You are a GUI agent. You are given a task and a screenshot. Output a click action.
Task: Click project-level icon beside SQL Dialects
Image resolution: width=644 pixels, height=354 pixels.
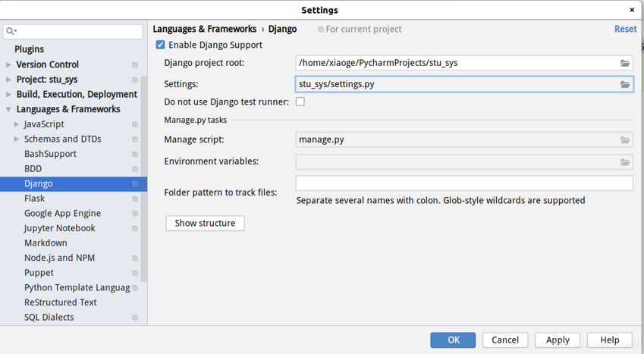click(135, 318)
